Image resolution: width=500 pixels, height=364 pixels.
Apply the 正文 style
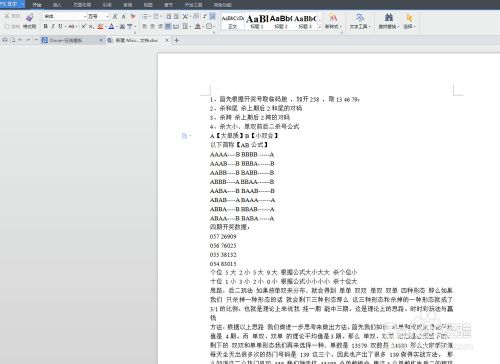coord(232,22)
